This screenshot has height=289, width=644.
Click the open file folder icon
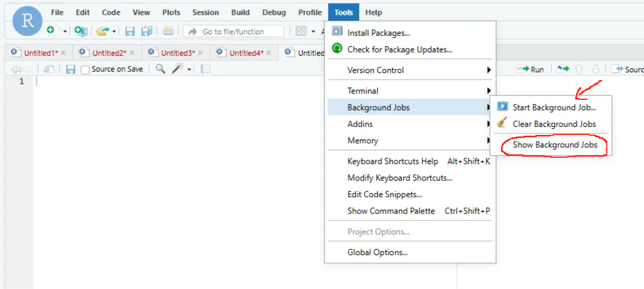coord(102,31)
